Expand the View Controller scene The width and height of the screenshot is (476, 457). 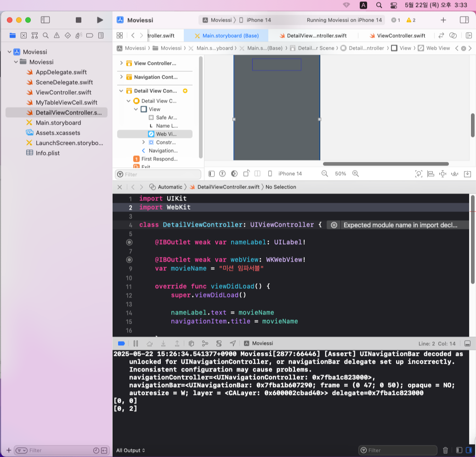121,63
